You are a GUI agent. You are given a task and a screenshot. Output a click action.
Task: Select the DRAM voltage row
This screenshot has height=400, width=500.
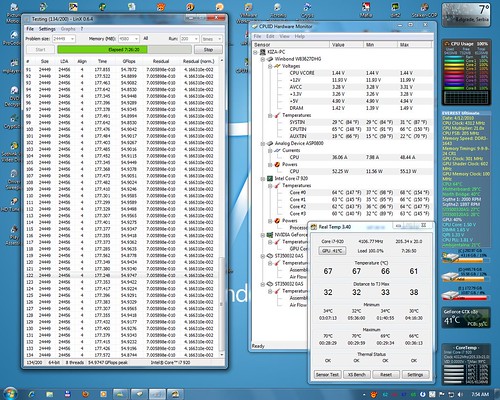pyautogui.click(x=343, y=108)
